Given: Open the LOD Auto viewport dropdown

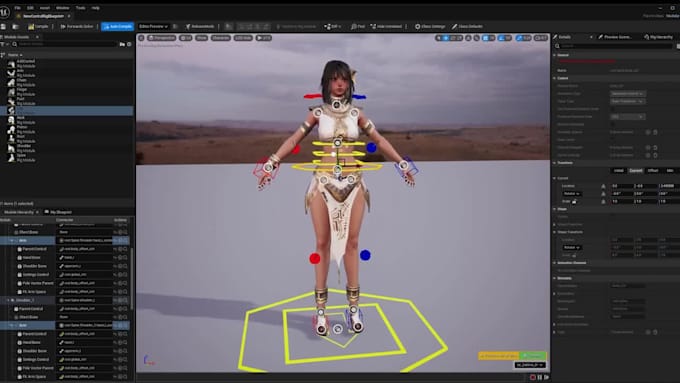Looking at the screenshot, I should [243, 38].
